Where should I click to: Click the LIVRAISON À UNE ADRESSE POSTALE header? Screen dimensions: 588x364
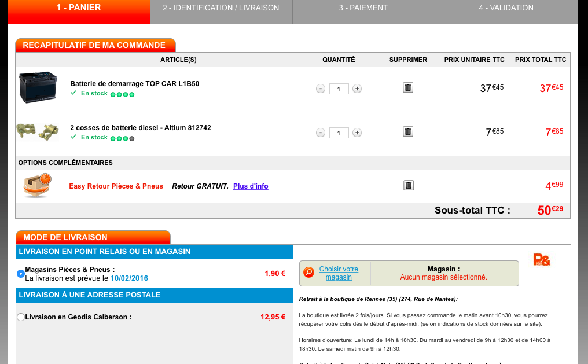point(155,295)
